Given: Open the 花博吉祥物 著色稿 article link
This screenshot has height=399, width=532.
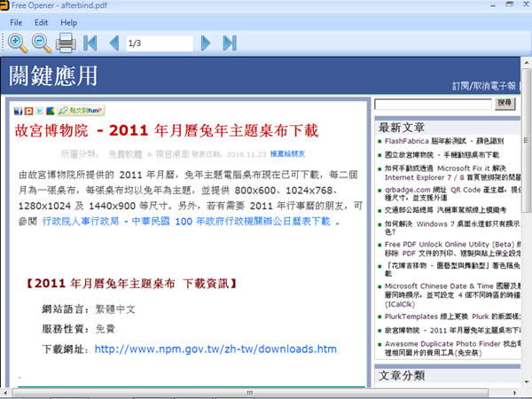Looking at the screenshot, I should tap(452, 269).
